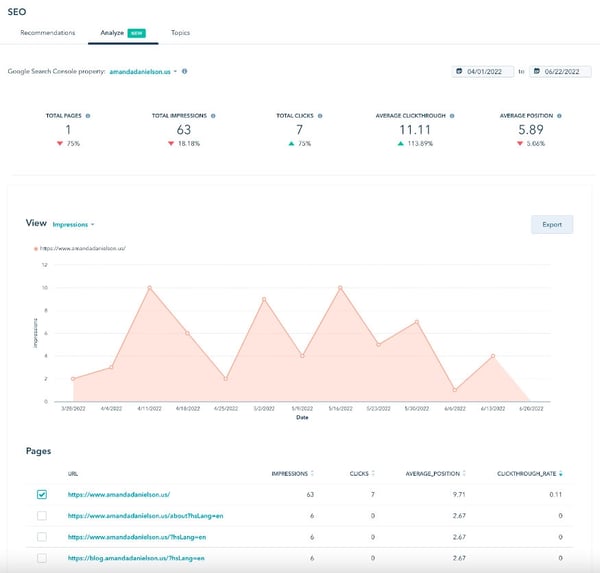Expand the View Impressions metric dropdown

73,224
